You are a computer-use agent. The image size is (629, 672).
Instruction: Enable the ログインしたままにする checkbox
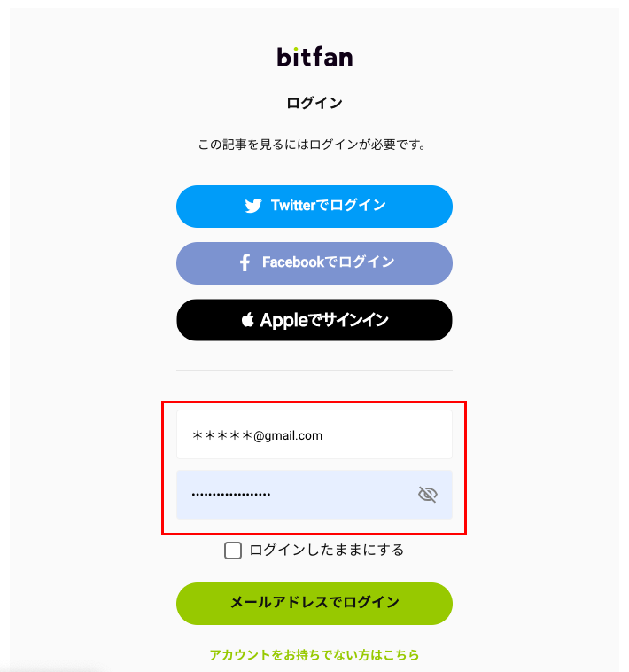tap(233, 551)
